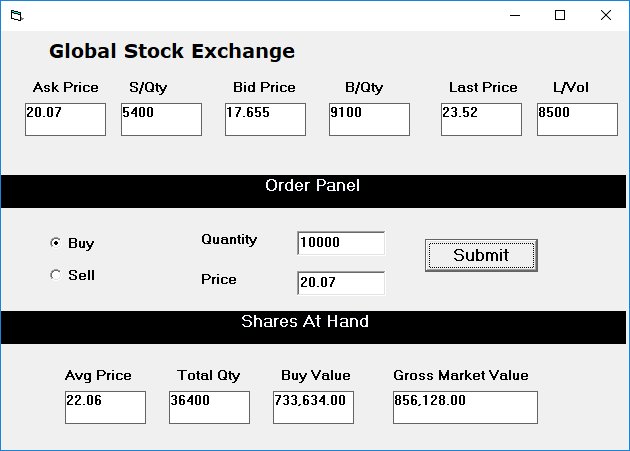
Task: Close the stock exchange window
Action: 606,15
